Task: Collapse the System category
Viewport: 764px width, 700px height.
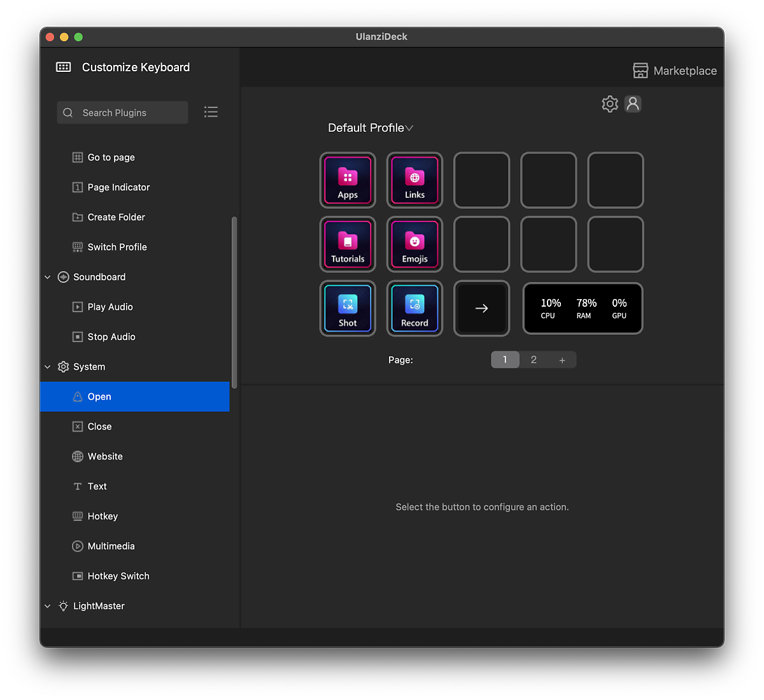Action: 47,367
